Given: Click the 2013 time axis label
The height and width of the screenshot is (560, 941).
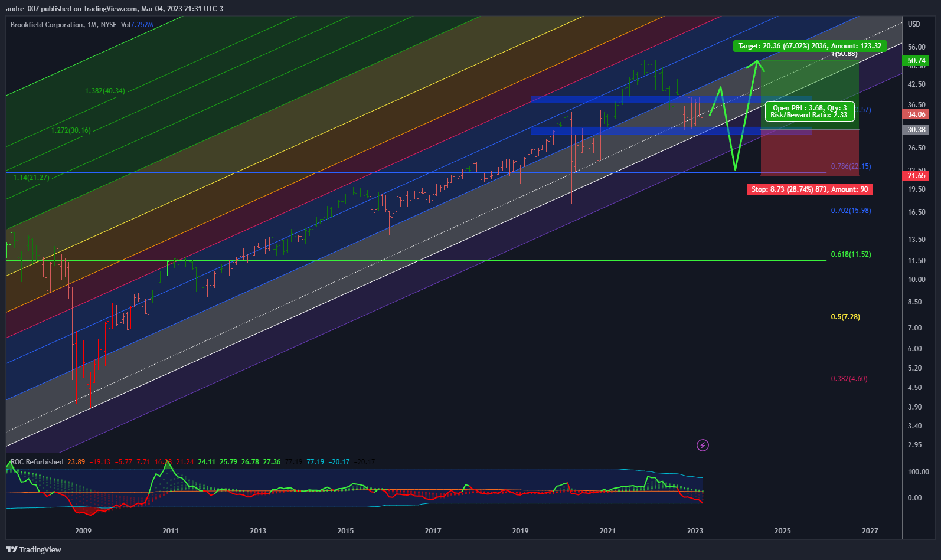Looking at the screenshot, I should [258, 531].
